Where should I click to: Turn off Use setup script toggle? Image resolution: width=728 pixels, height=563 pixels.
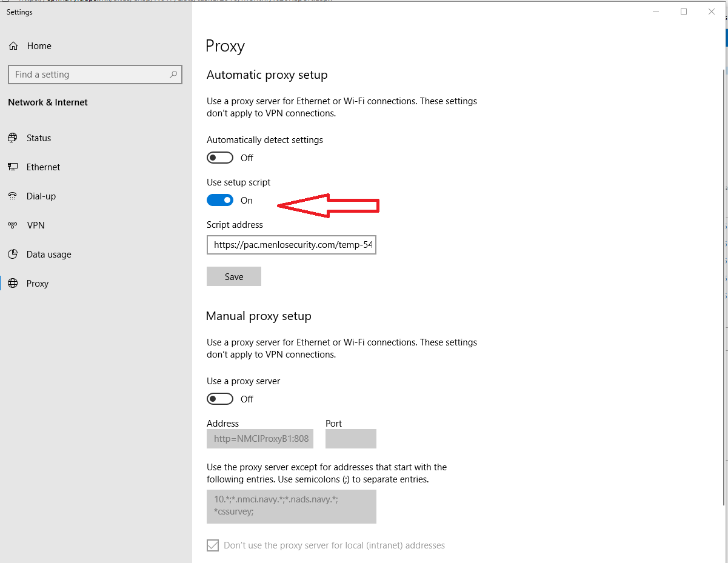220,201
